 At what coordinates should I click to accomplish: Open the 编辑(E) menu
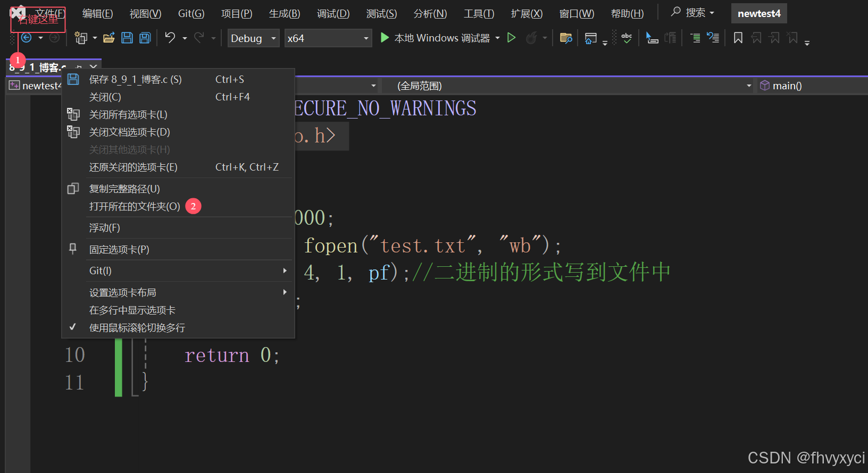point(97,13)
